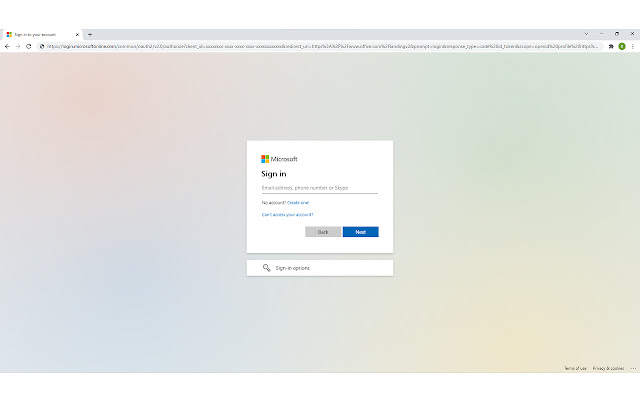
Task: Click 'Can't access your account?' link
Action: coord(287,215)
